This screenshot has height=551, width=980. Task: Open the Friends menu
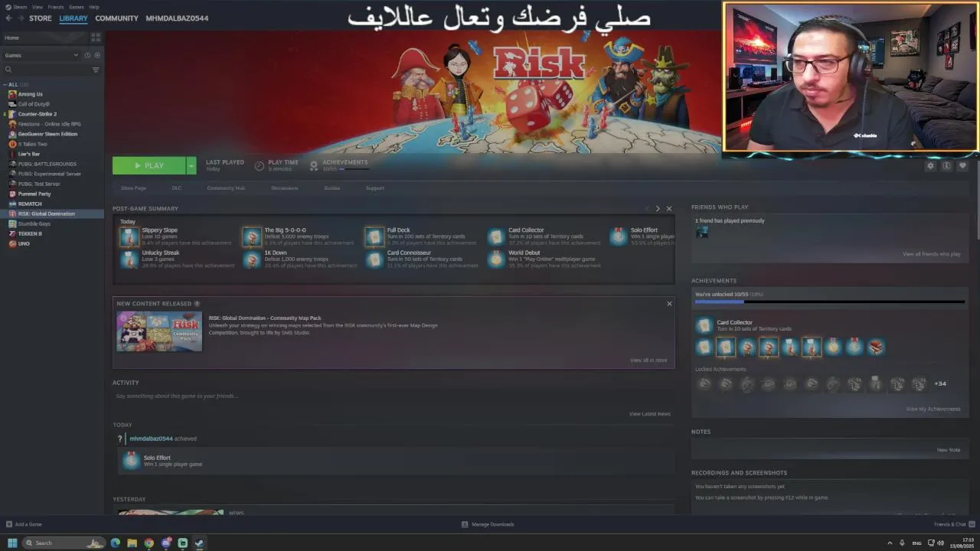click(x=56, y=7)
